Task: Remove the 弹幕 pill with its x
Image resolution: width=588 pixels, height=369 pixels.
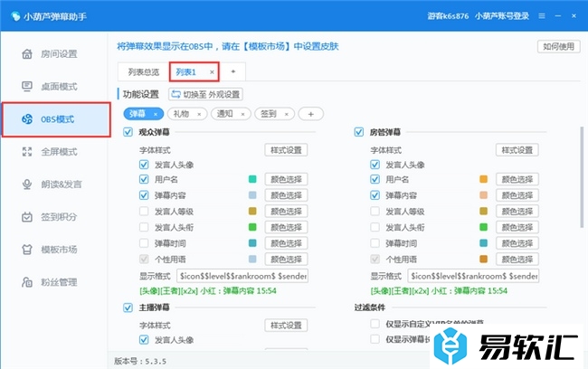Action: tap(156, 114)
